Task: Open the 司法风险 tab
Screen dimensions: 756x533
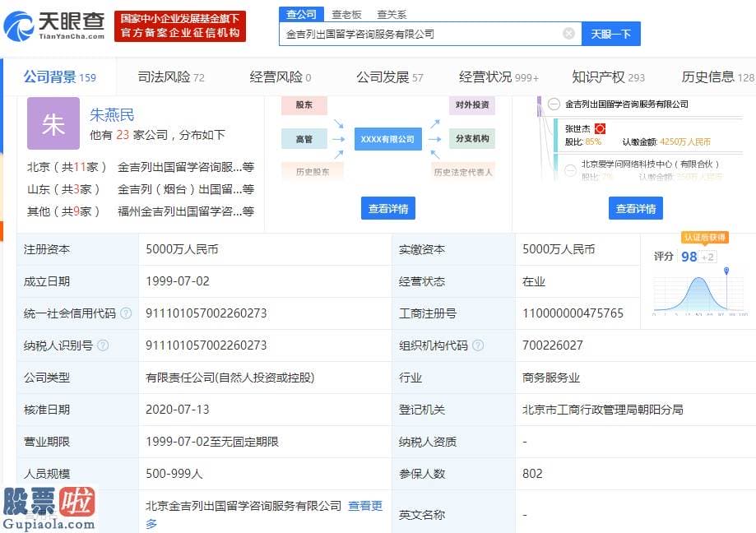Action: click(171, 77)
